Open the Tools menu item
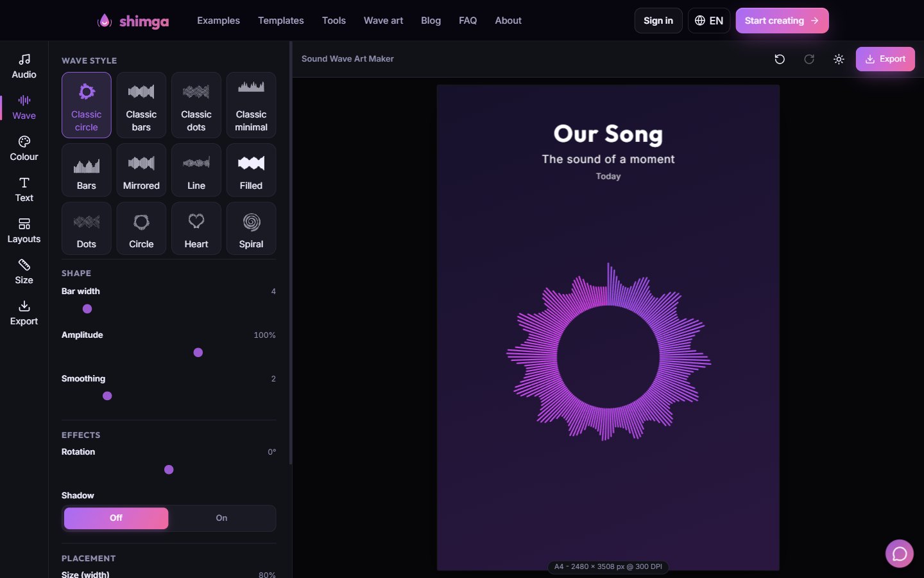This screenshot has height=578, width=924. [334, 21]
